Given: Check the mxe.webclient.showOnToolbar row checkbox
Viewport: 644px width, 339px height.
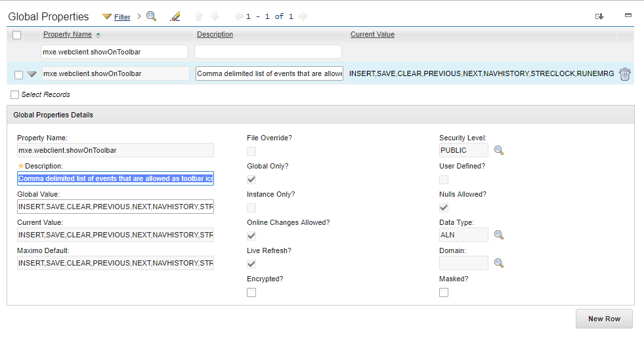Looking at the screenshot, I should pos(18,75).
